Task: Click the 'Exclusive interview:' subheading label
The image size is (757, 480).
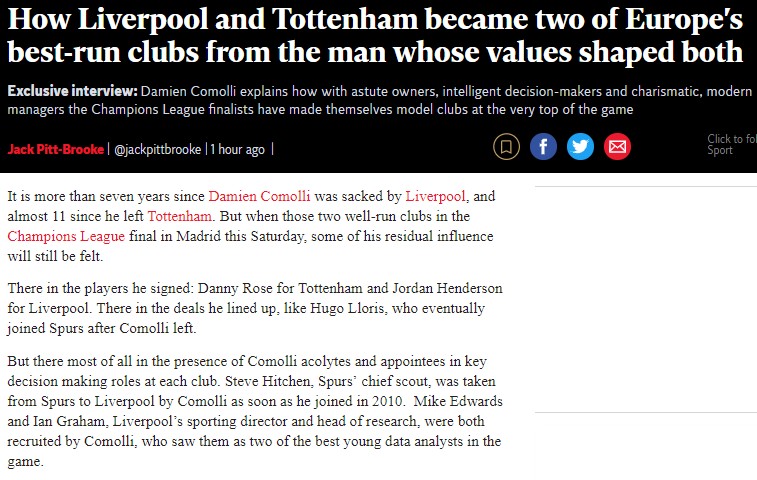Action: pyautogui.click(x=72, y=91)
